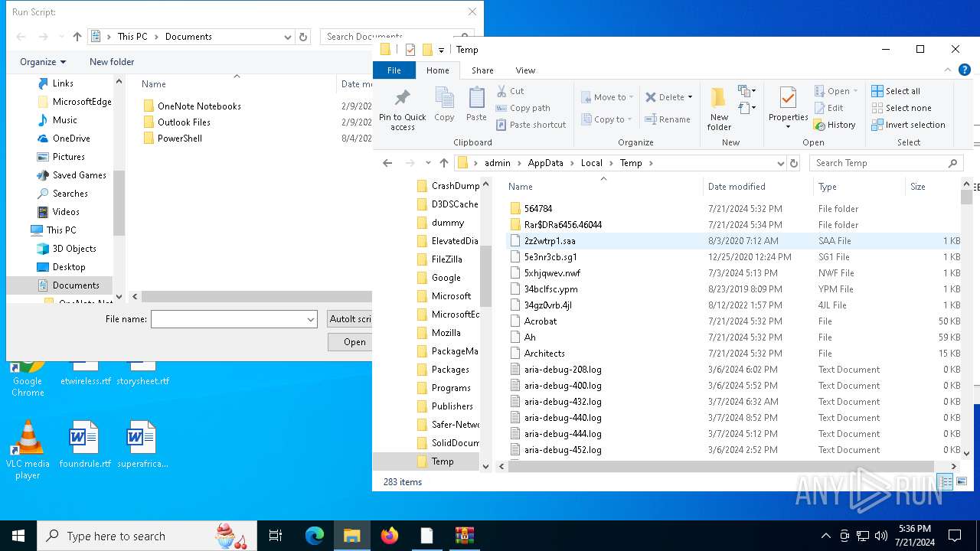This screenshot has width=980, height=551.
Task: Switch to large icons view in status bar
Action: click(x=962, y=481)
